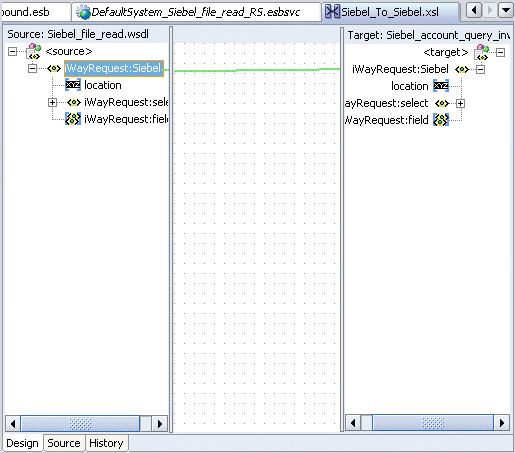Click the source root schema icon
This screenshot has width=515, height=453.
click(x=33, y=51)
